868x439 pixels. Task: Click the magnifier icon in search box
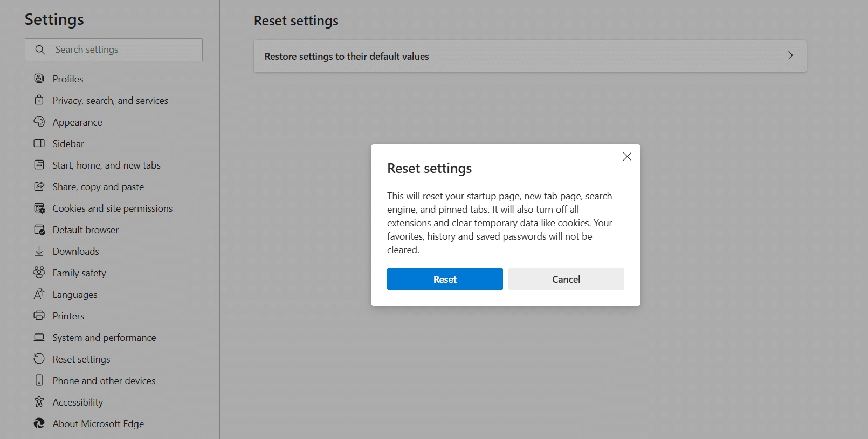click(40, 50)
